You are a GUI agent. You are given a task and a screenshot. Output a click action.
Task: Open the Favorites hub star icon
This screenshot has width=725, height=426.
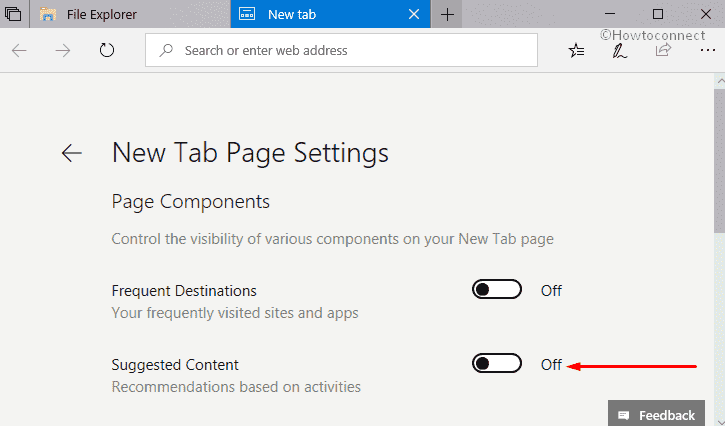577,50
